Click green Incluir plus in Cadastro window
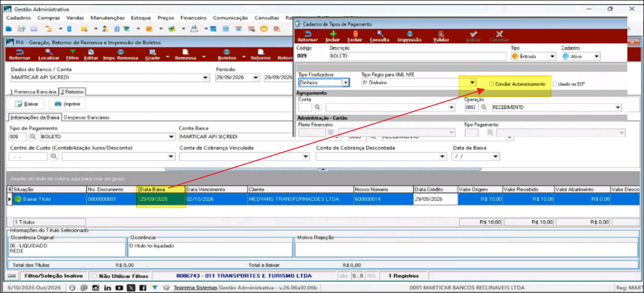This screenshot has width=644, height=293. pos(333,34)
